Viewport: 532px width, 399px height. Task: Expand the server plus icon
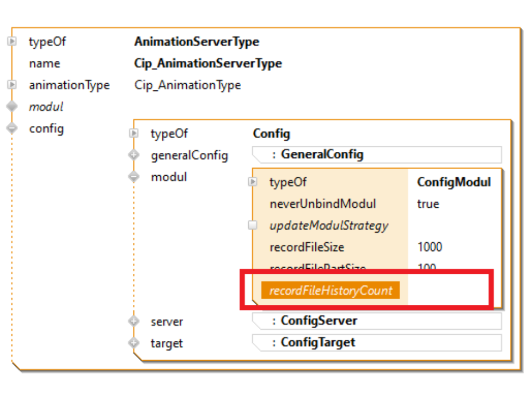(x=134, y=321)
